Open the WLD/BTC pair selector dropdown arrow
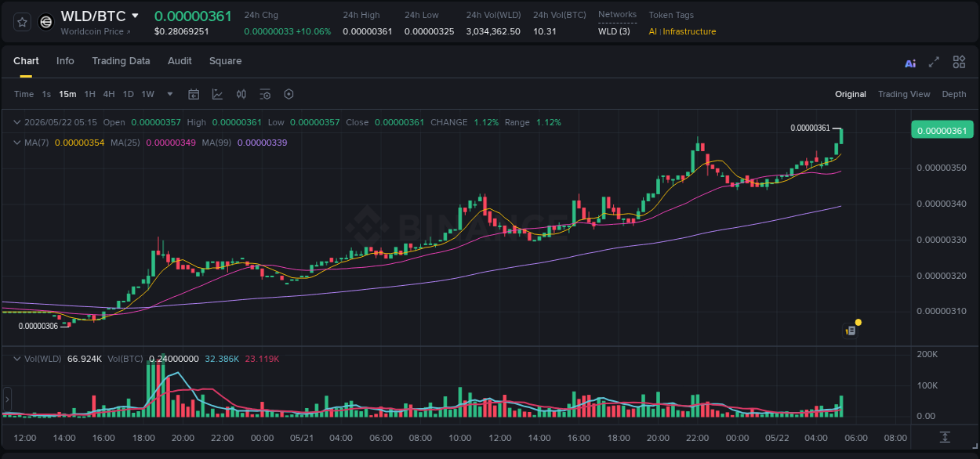Image resolution: width=980 pixels, height=459 pixels. pos(135,16)
